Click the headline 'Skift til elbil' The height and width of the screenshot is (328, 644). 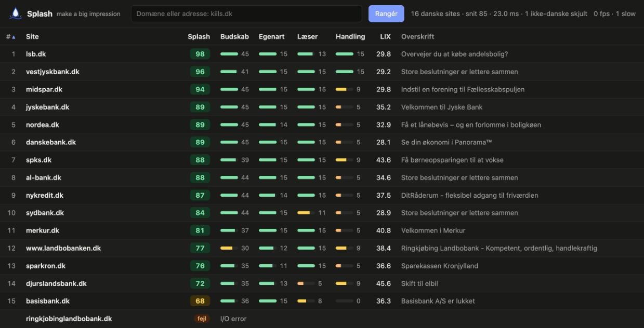pos(419,283)
